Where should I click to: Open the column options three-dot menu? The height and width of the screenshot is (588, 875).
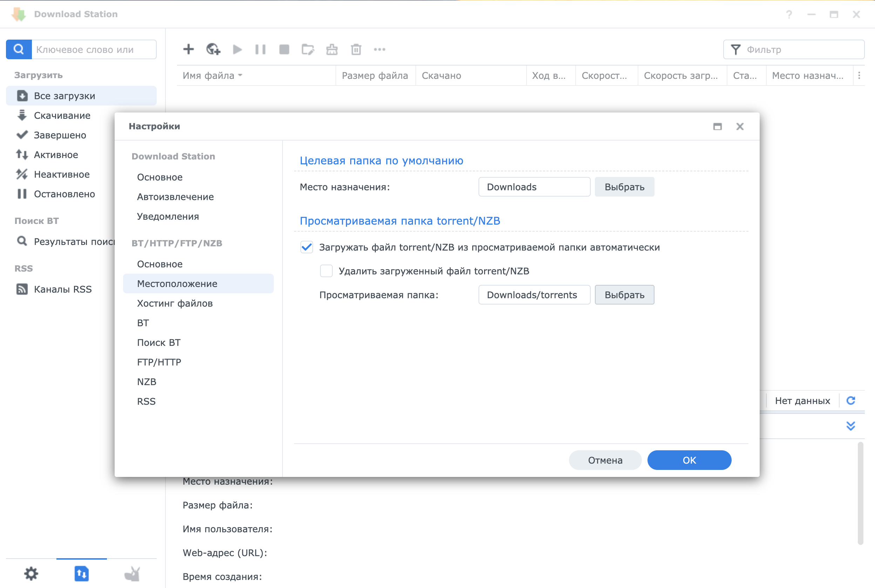859,75
